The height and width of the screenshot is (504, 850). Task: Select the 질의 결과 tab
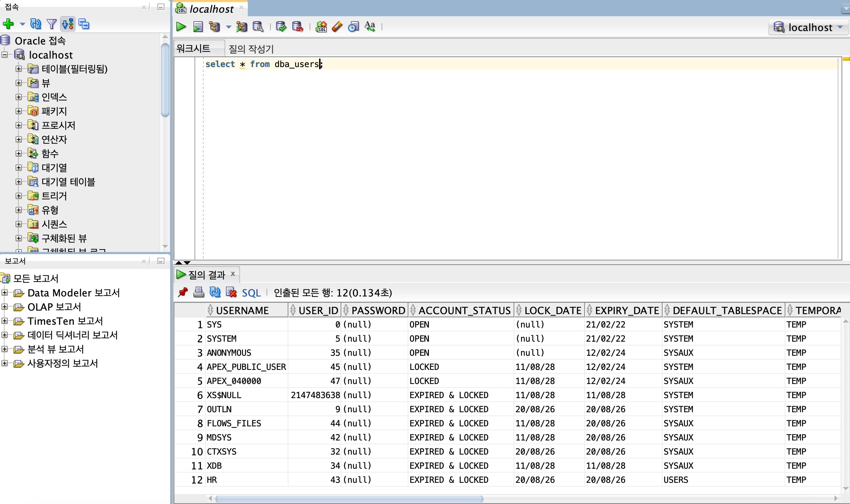(206, 275)
